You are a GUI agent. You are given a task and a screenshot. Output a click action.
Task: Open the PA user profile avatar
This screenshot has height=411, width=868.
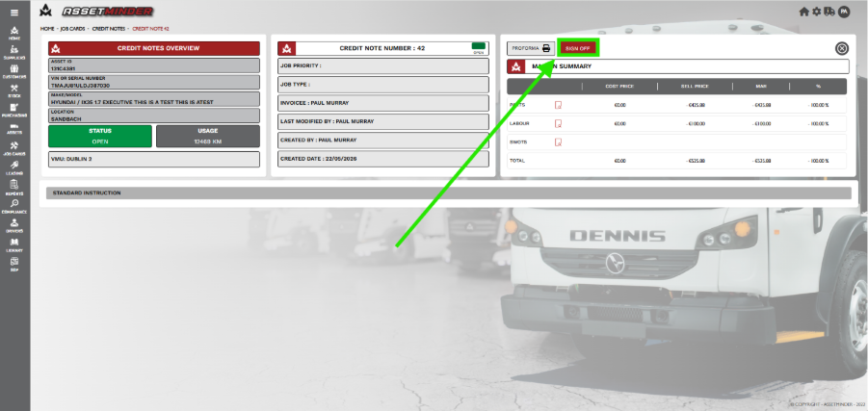[844, 12]
